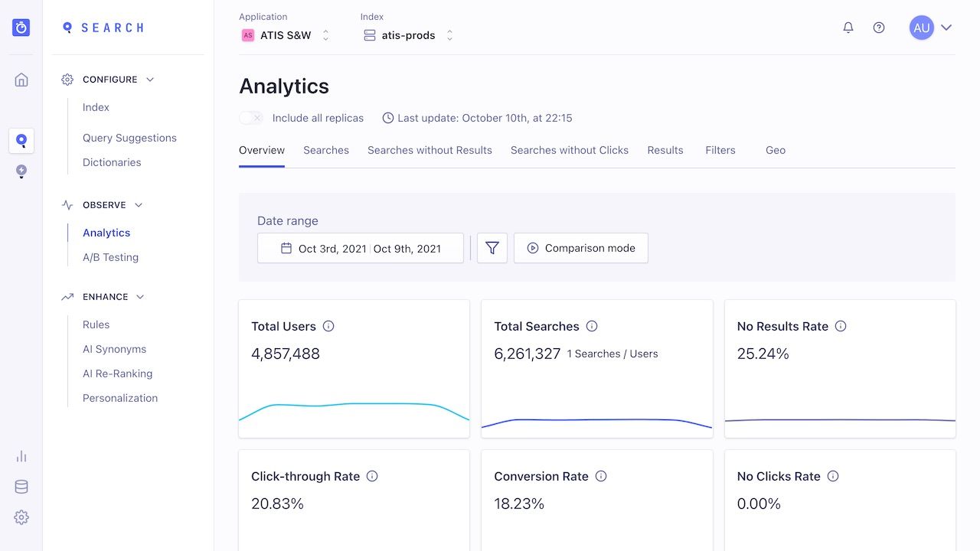Toggle Include all replicas switch

[x=251, y=118]
